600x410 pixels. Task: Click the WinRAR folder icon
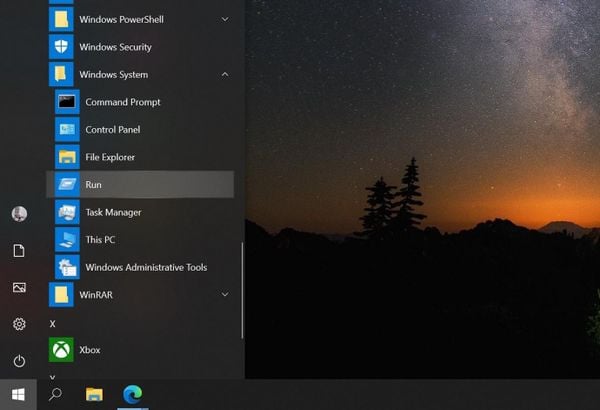pos(61,295)
